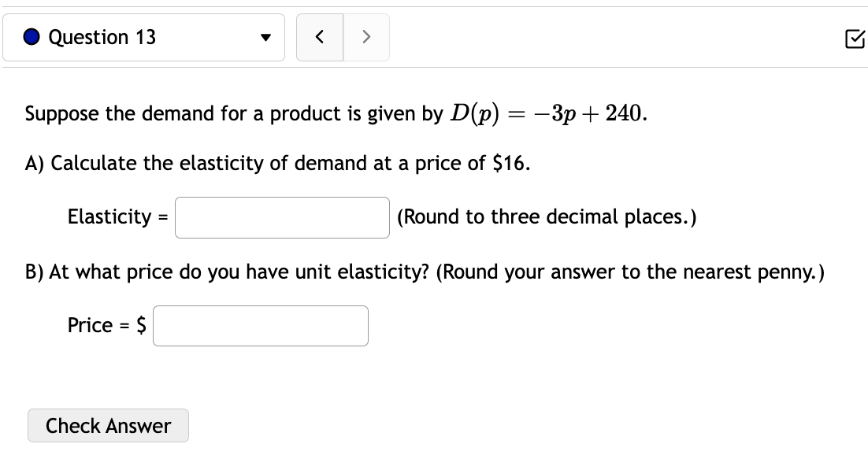Click inside the empty Elasticity field

[281, 217]
